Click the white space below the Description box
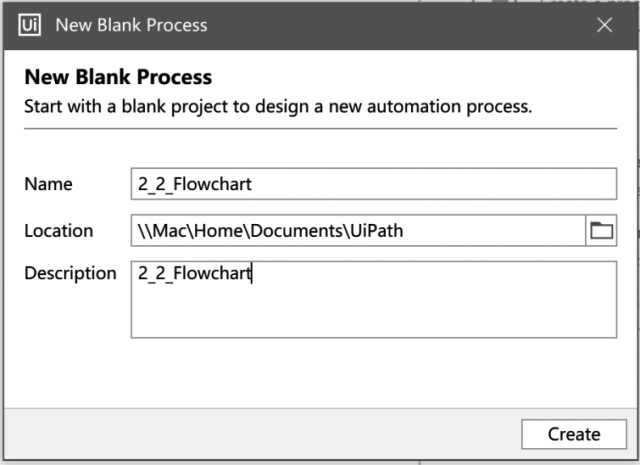Viewport: 640px width, 465px height. (320, 372)
